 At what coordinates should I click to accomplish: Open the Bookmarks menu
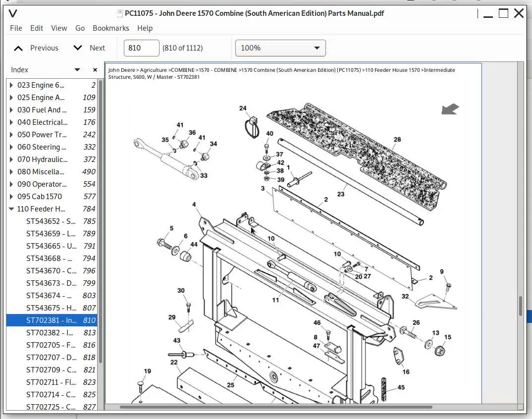coord(111,28)
